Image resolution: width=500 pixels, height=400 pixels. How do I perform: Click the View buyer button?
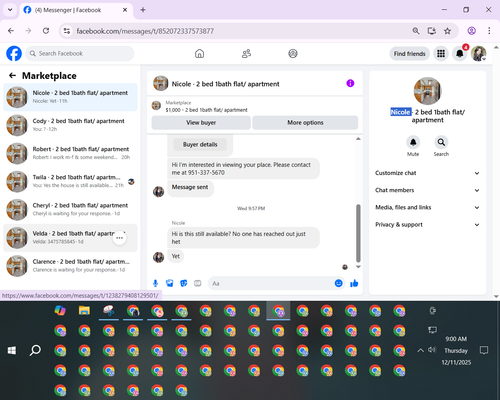(201, 123)
